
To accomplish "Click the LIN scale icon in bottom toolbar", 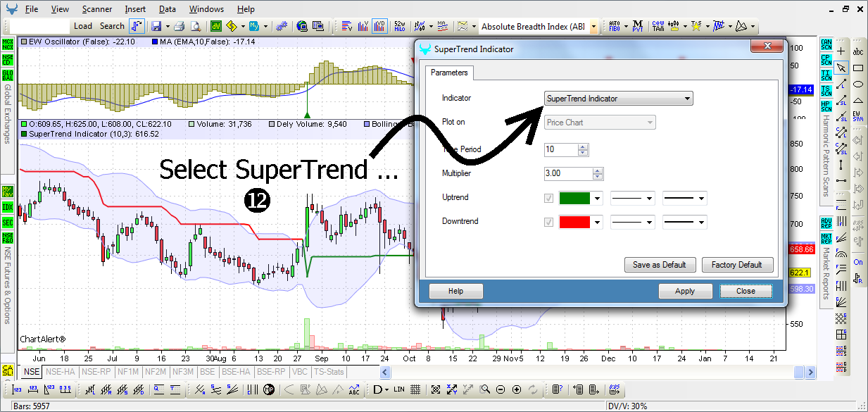I will (399, 389).
